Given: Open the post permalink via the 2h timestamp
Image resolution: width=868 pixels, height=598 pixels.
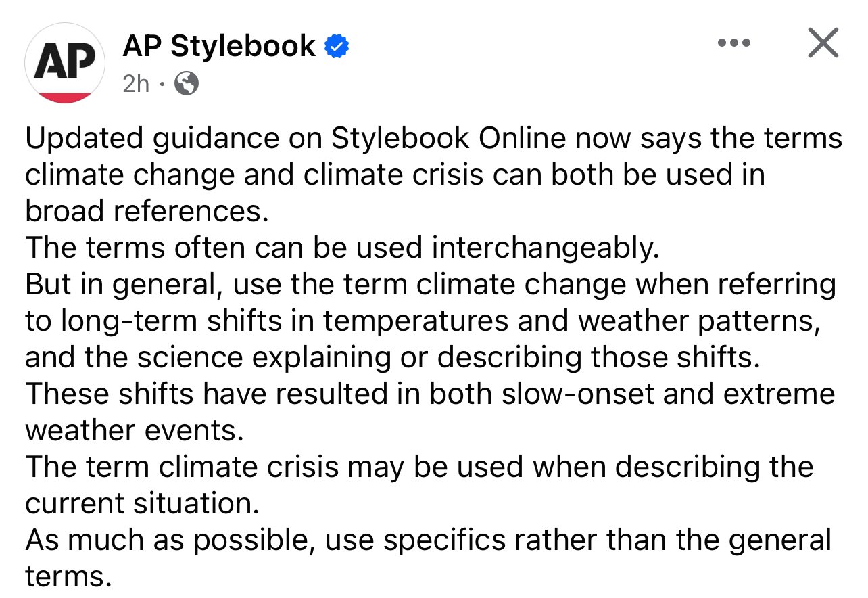Looking at the screenshot, I should [135, 84].
